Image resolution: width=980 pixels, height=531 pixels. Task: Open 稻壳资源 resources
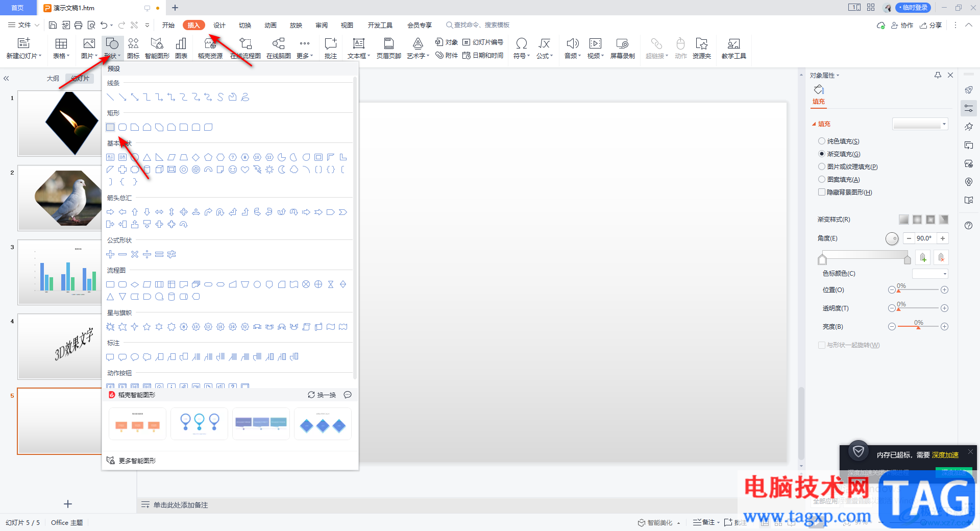[210, 48]
